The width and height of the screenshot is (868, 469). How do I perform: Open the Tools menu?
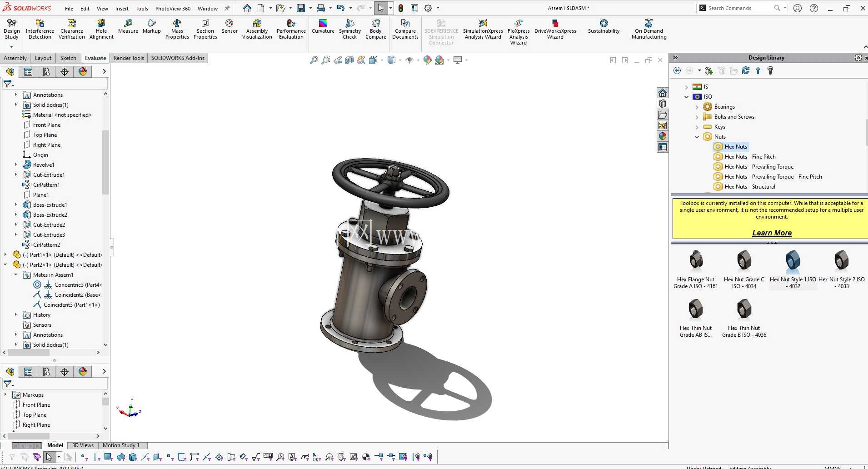tap(142, 8)
